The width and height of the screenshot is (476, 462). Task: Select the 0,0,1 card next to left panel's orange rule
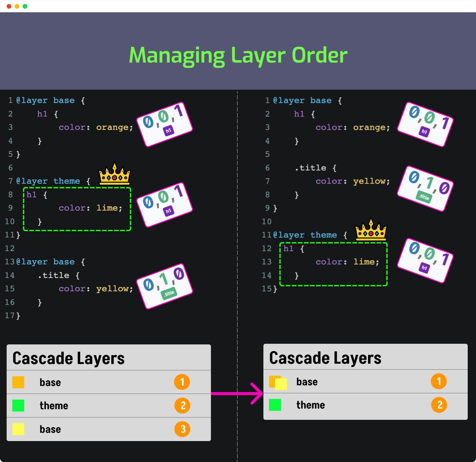pyautogui.click(x=164, y=124)
